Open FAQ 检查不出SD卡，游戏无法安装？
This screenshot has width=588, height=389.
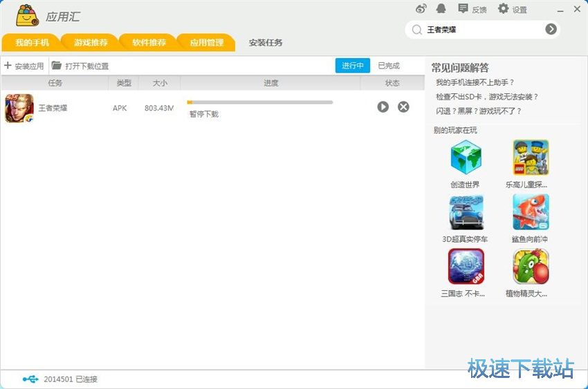487,97
